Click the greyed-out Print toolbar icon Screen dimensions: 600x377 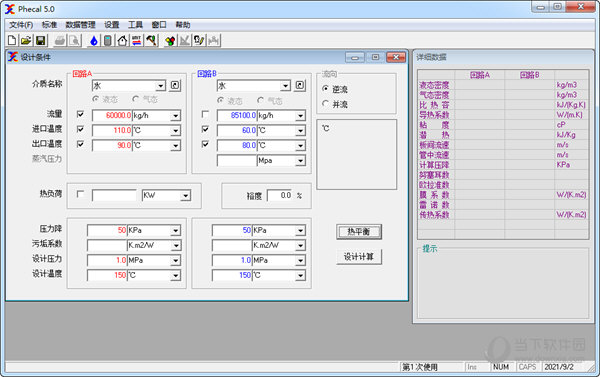(x=60, y=40)
